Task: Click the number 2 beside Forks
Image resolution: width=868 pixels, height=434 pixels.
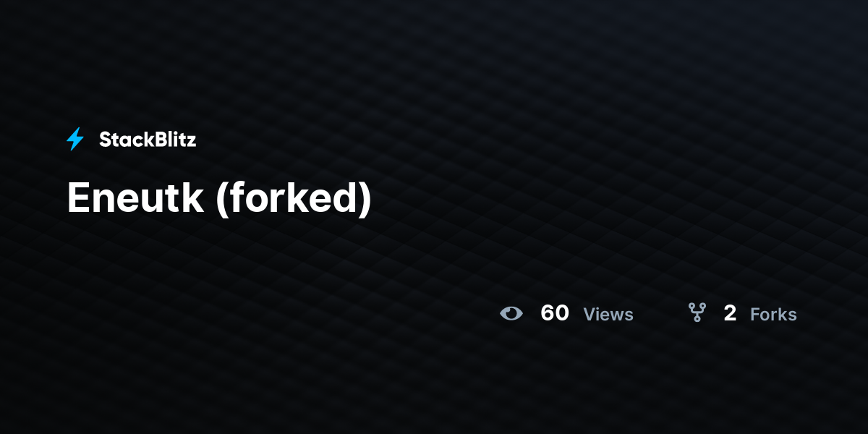Action: coord(730,313)
